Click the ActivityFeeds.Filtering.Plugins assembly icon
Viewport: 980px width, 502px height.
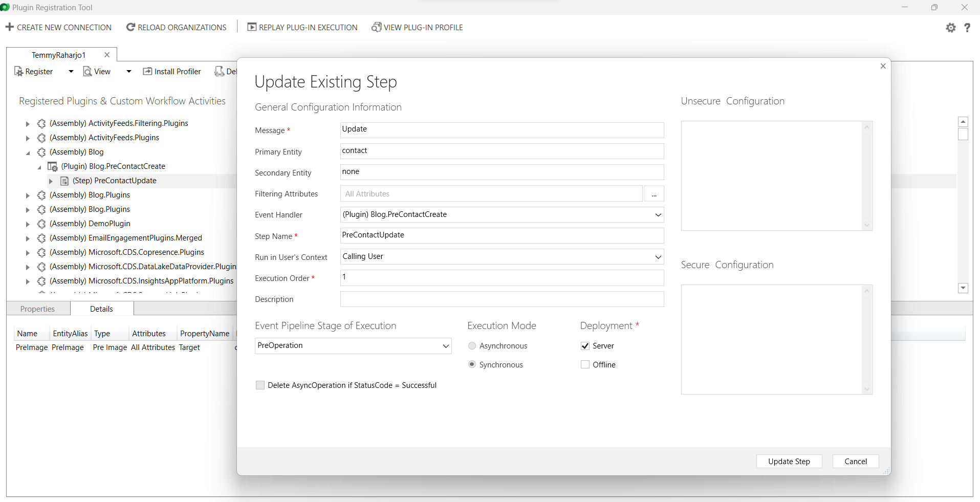coord(41,123)
